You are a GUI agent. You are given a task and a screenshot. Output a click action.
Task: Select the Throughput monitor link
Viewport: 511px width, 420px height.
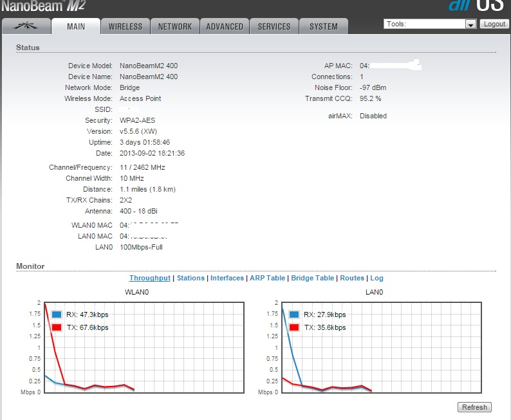[149, 278]
